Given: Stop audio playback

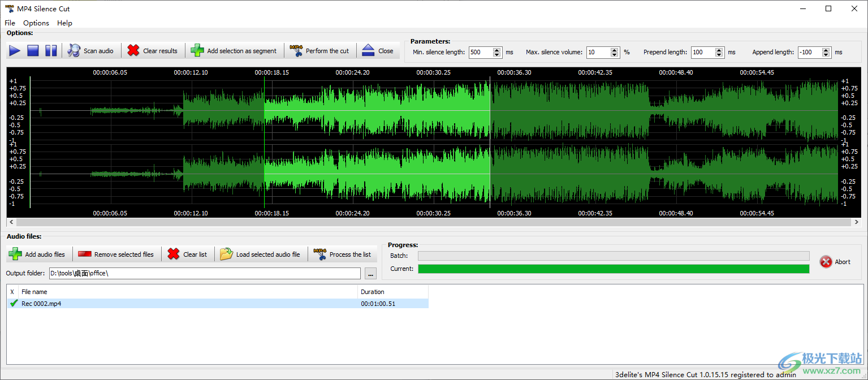Looking at the screenshot, I should pos(33,51).
